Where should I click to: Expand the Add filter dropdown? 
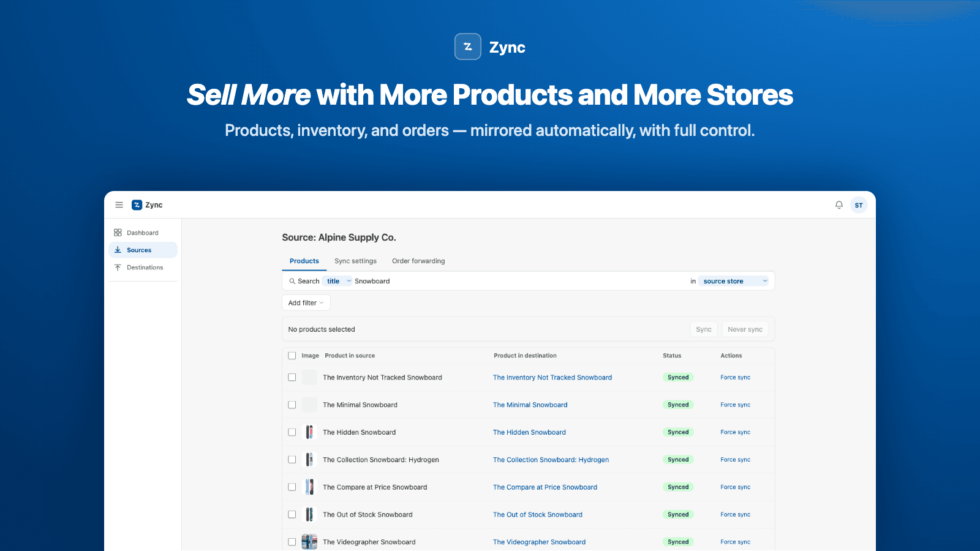306,303
